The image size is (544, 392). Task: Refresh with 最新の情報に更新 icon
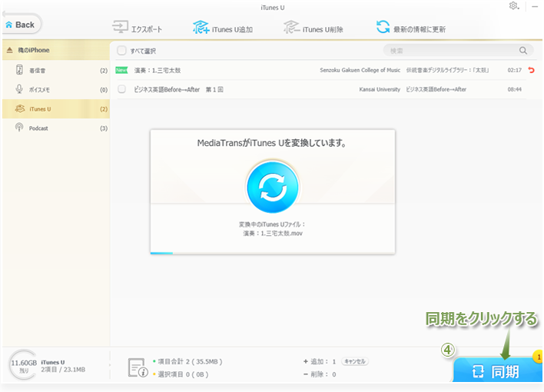click(x=383, y=27)
